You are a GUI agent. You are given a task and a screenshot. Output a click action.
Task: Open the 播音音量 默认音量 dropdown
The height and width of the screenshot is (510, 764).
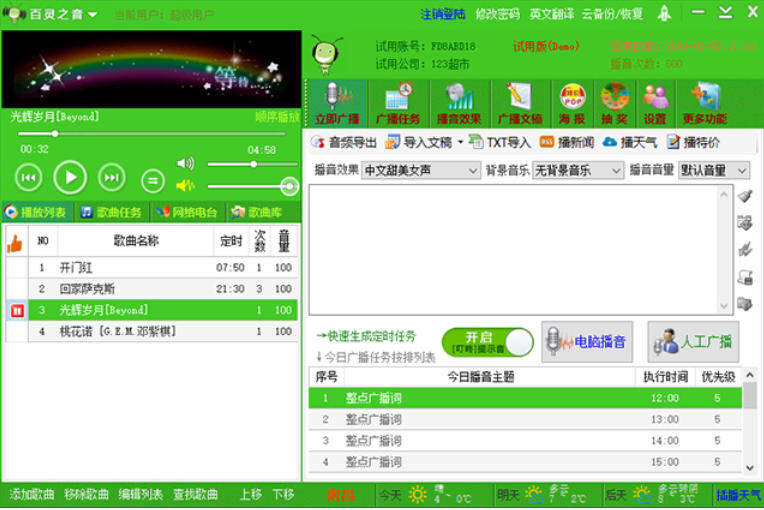coord(714,170)
